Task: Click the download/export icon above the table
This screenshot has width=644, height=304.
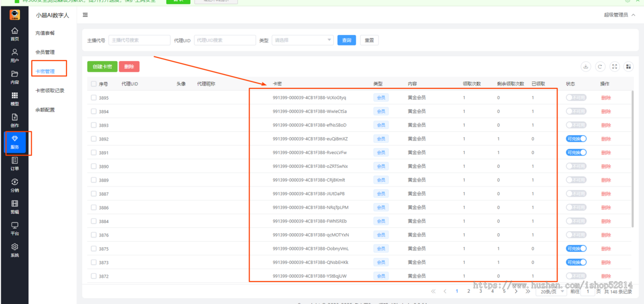Action: click(x=586, y=66)
